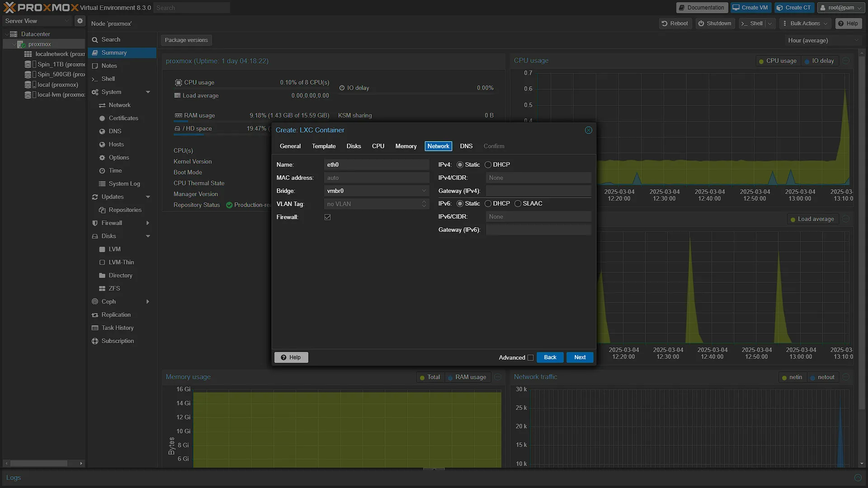Open the Shell button dropdown arrow
Screen dimensions: 868x488
[770, 23]
